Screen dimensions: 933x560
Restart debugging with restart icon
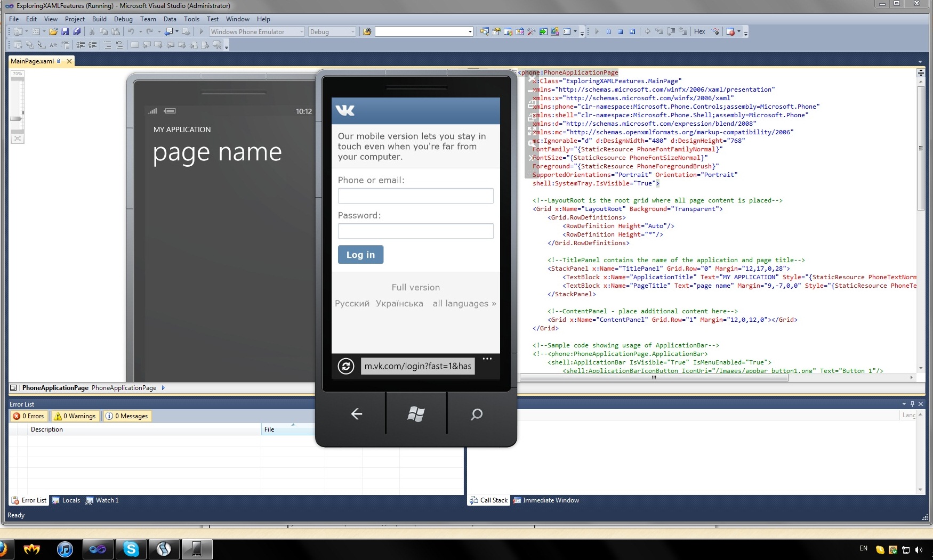[x=632, y=32]
